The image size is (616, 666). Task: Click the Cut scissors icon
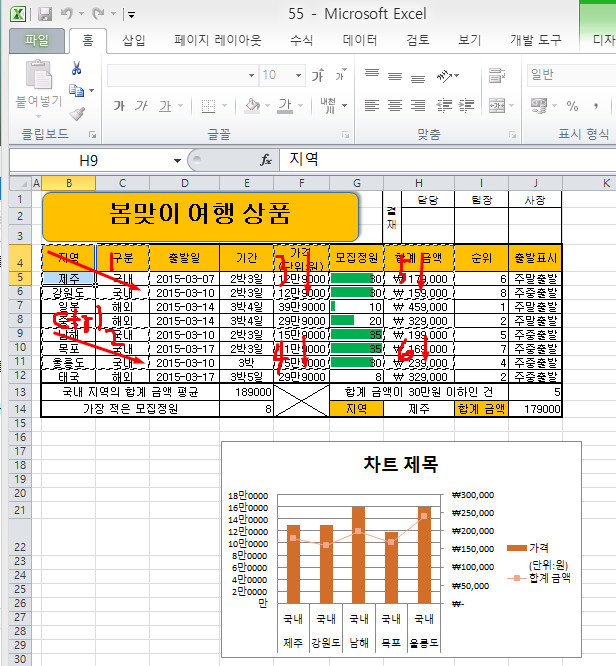pyautogui.click(x=76, y=68)
